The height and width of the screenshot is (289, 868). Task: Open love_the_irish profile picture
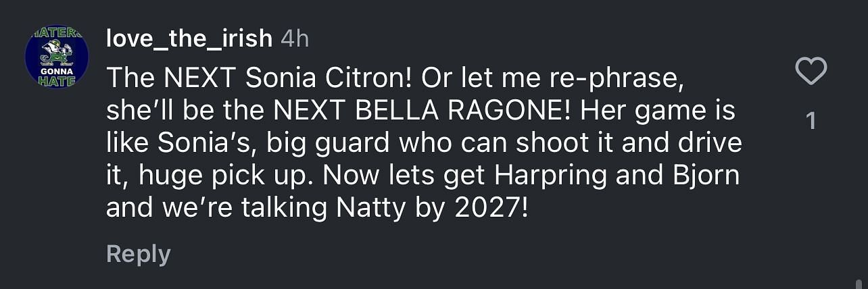coord(57,57)
